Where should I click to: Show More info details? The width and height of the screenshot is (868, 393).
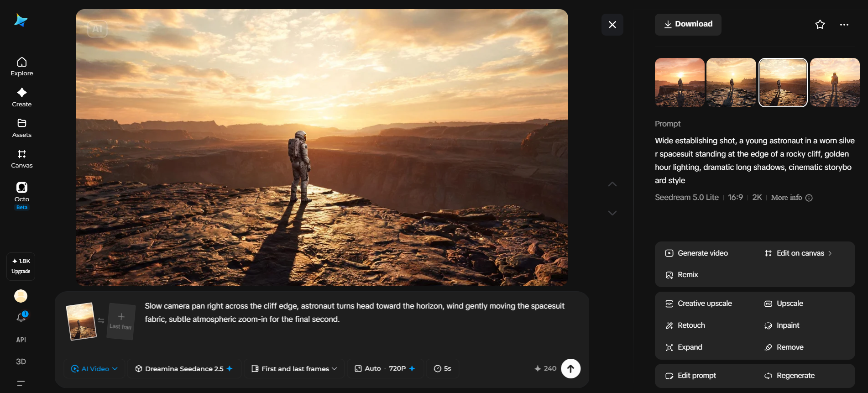[x=792, y=198]
